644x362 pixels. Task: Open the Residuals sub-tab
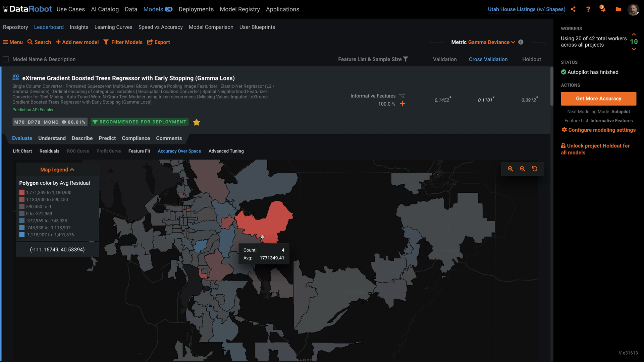49,151
